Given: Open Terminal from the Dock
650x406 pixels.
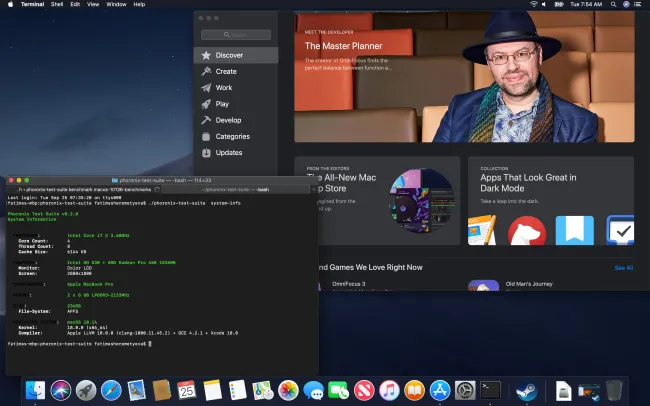Looking at the screenshot, I should click(x=490, y=390).
